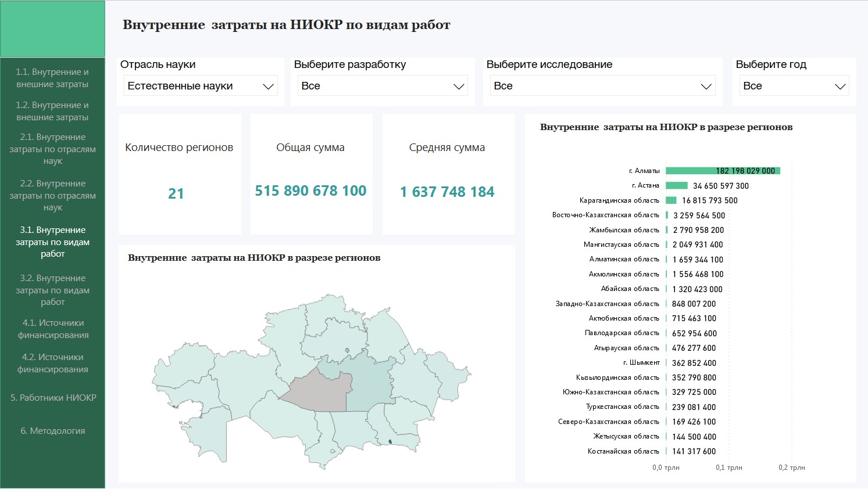Click the small dark Almaty dot on the map
Screen dimensions: 868x496
click(x=390, y=442)
